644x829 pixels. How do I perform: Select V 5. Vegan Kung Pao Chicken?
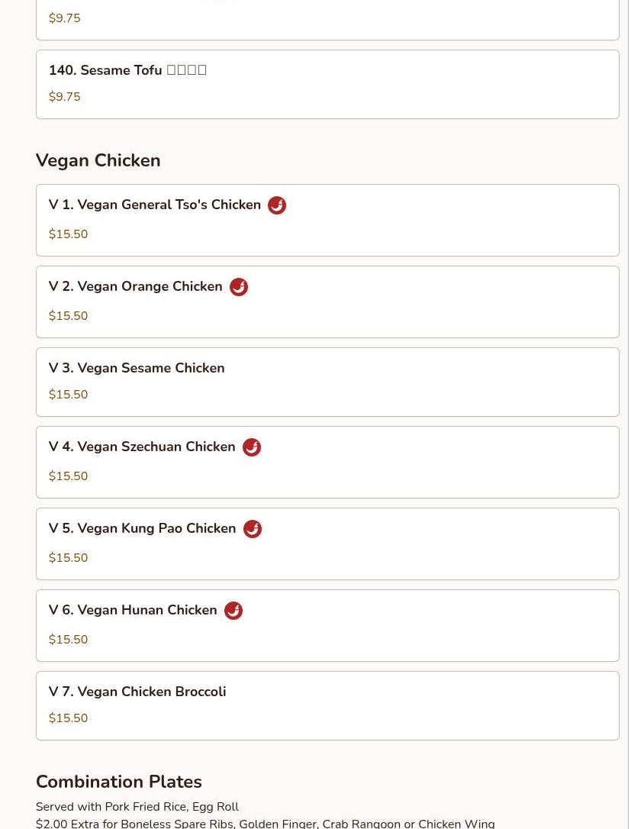pyautogui.click(x=327, y=544)
